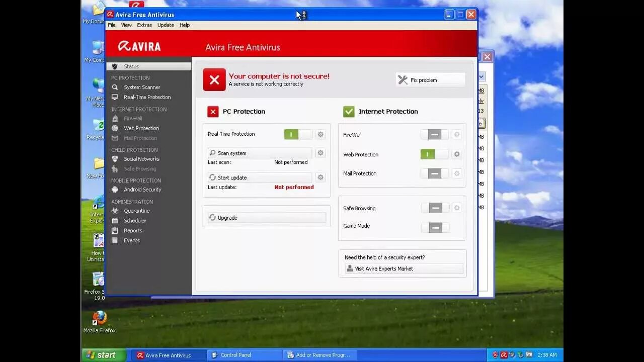
Task: Open Quarantine under Administration
Action: (136, 211)
